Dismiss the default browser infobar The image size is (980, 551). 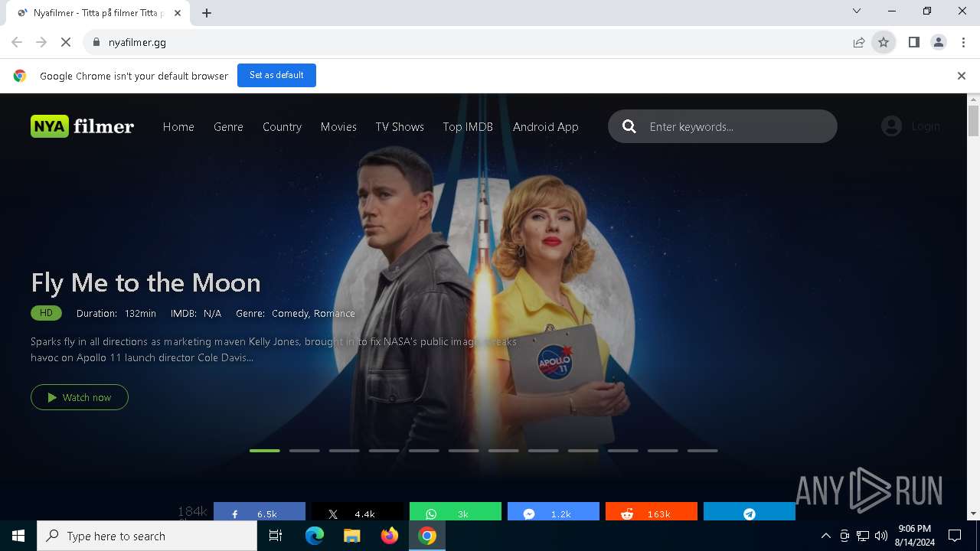[x=962, y=76]
